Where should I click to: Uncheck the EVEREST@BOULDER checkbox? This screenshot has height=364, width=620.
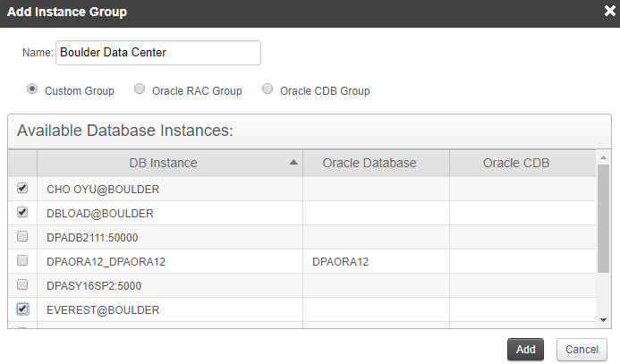(22, 309)
